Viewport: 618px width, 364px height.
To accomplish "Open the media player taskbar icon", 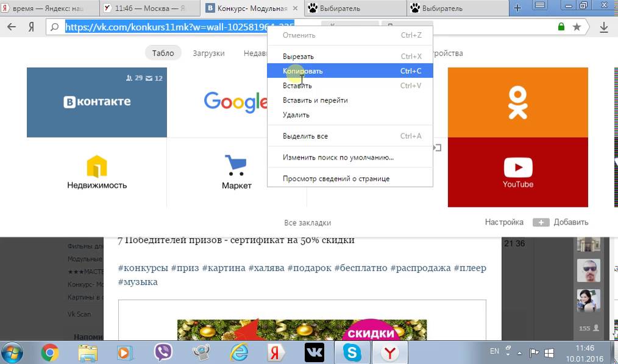I will tap(125, 352).
